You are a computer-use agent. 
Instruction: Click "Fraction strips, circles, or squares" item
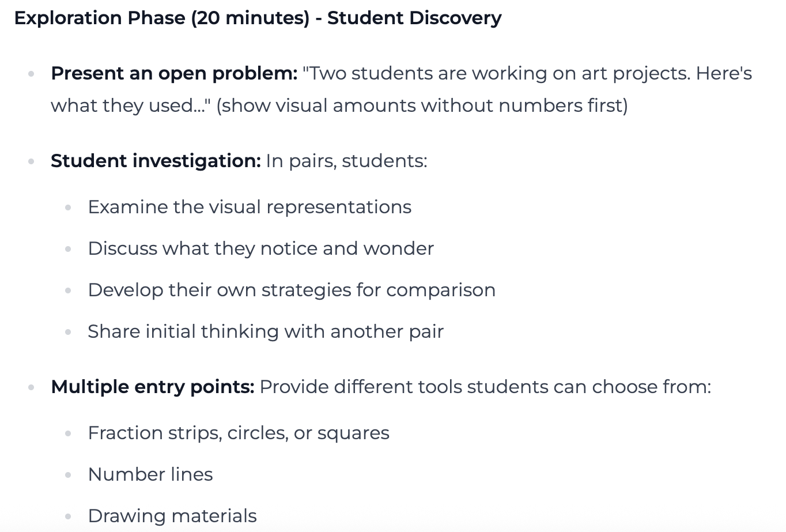[x=239, y=433]
